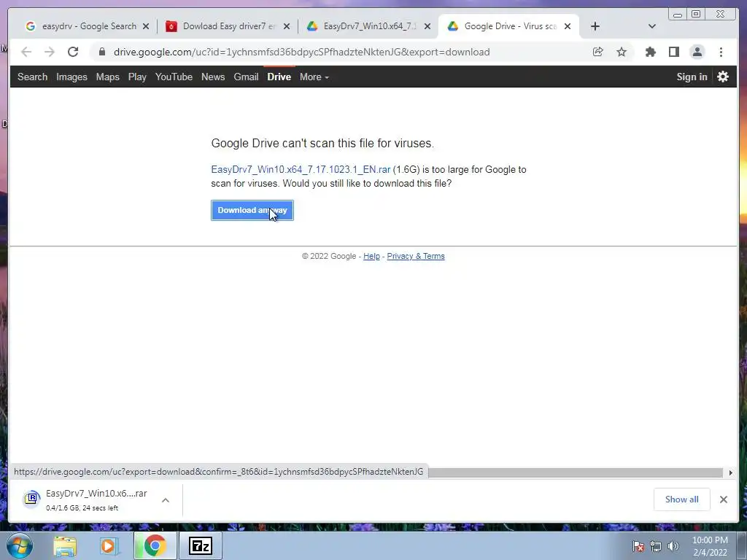Open Privacy & Terms link

tap(415, 256)
